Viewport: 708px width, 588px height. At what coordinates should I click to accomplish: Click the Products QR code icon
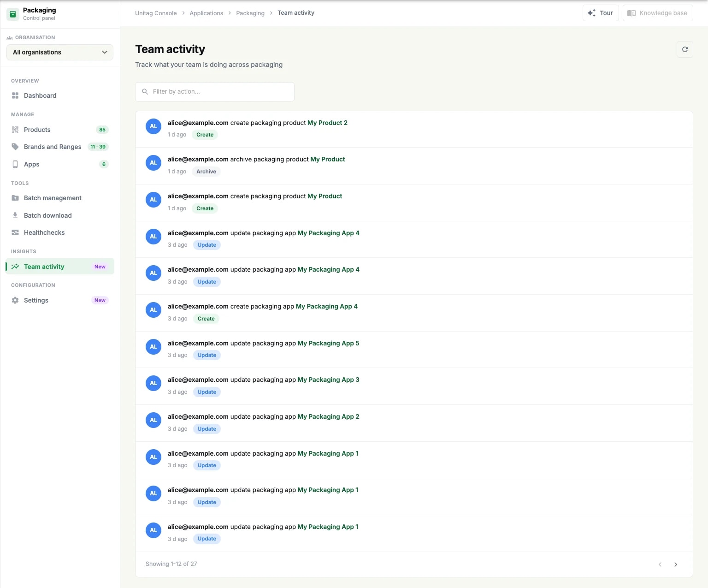pyautogui.click(x=15, y=130)
